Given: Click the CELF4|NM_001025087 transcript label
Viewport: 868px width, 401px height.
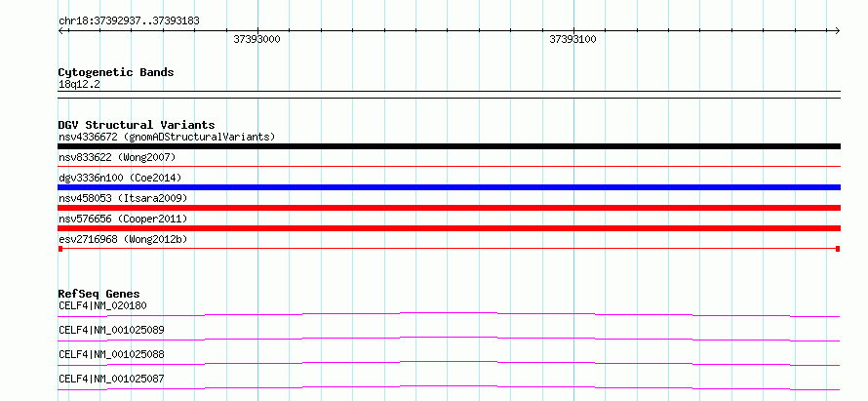Looking at the screenshot, I should 111,379.
